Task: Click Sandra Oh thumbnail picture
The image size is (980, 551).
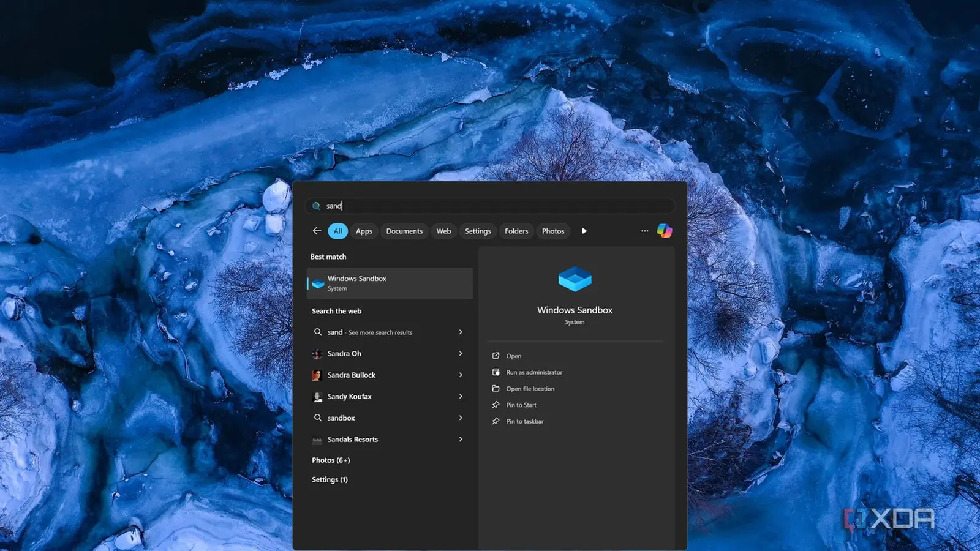Action: click(317, 354)
